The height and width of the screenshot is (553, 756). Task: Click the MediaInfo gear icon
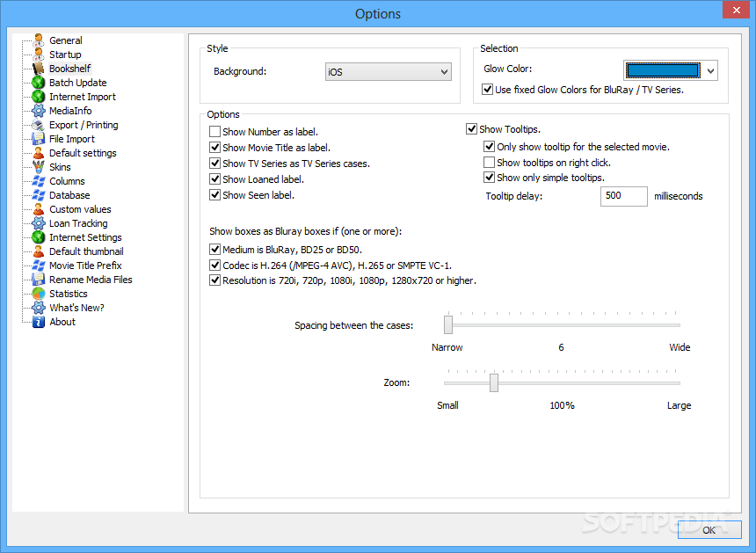[x=39, y=111]
